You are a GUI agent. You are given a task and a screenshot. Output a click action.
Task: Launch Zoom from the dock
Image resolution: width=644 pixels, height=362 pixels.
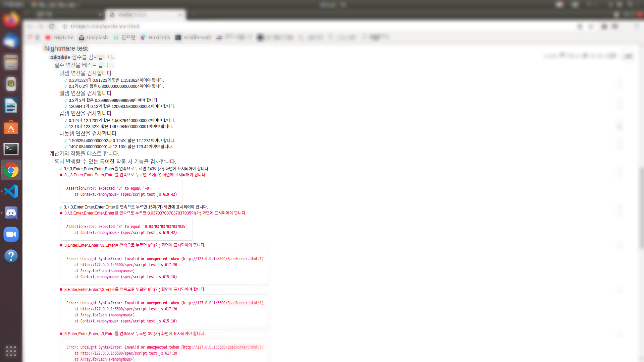coord(11,235)
